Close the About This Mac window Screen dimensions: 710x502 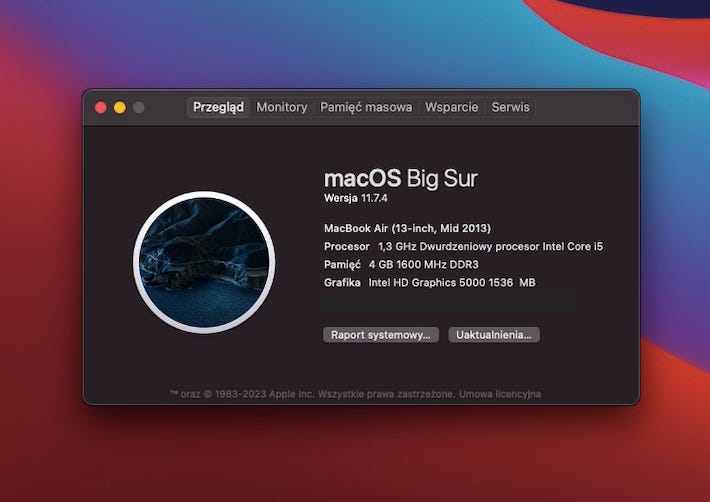[x=101, y=107]
